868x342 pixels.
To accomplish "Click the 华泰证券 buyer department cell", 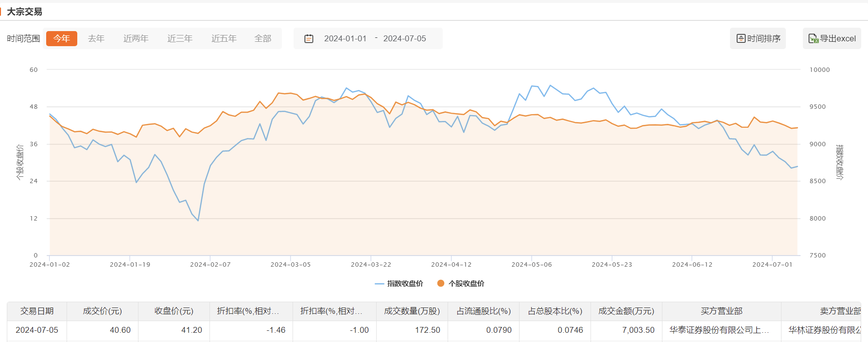I will tap(719, 330).
